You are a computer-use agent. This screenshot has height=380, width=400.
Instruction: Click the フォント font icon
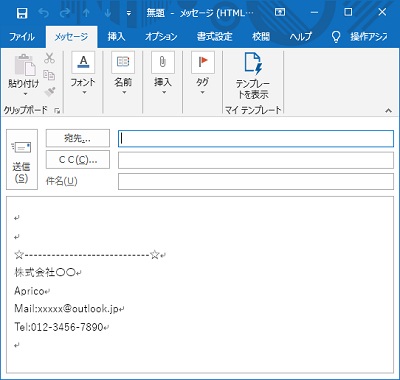(x=83, y=62)
